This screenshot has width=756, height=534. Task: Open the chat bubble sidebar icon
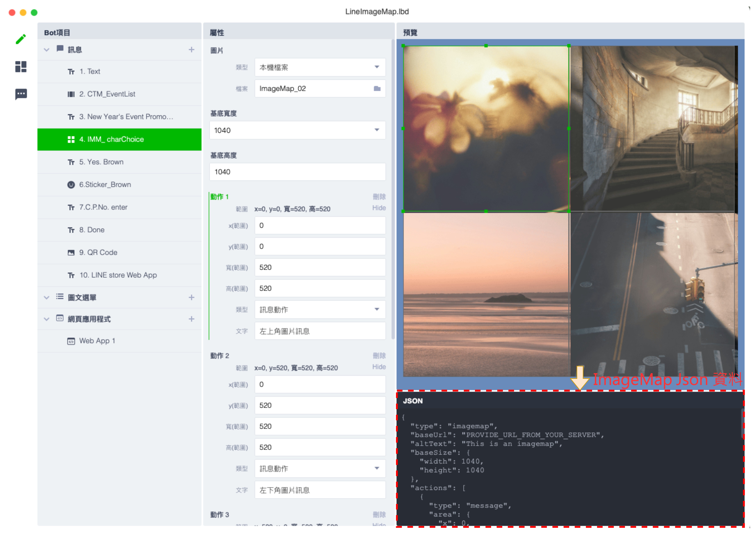21,94
